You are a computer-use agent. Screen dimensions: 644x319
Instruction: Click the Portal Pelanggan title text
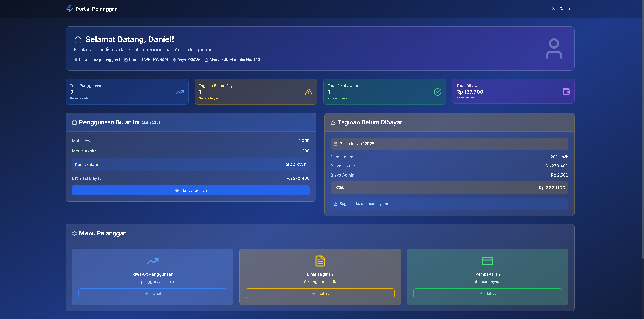[x=97, y=9]
